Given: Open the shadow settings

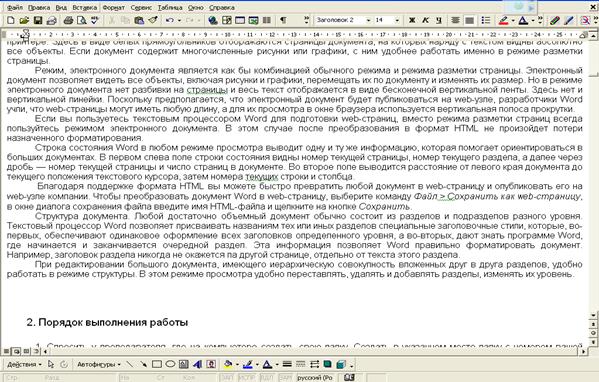Looking at the screenshot, I should click(327, 364).
